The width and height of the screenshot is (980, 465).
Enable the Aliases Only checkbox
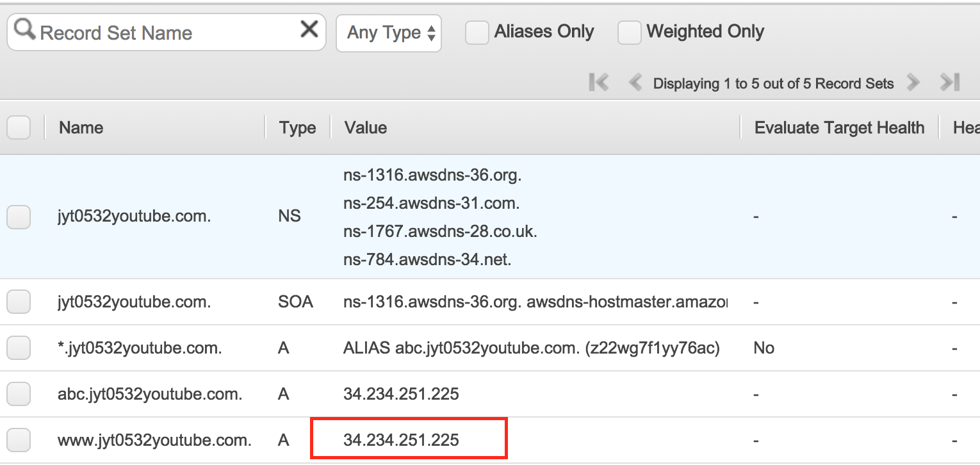[x=477, y=32]
